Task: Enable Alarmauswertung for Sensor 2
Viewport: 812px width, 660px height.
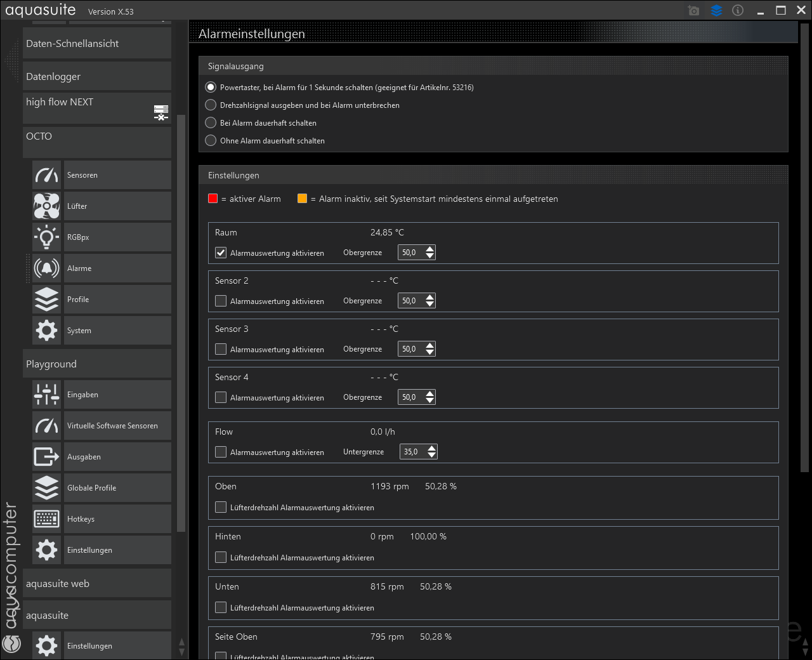Action: pos(221,301)
